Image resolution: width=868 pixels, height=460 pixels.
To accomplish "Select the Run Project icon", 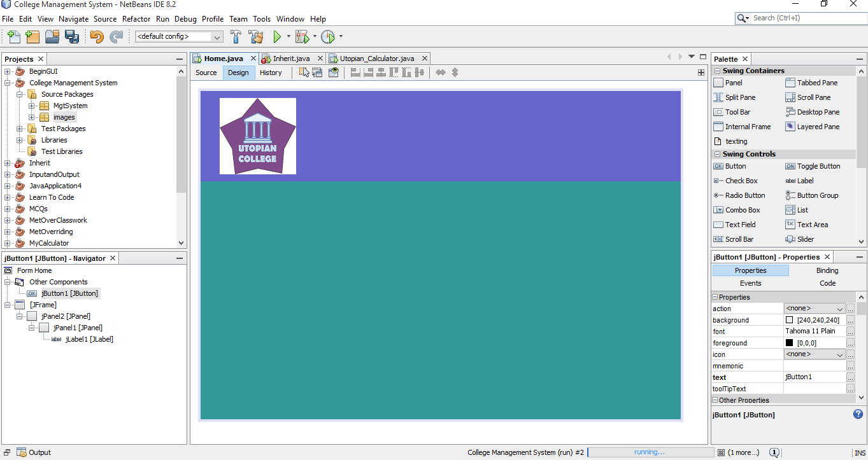I will [x=278, y=36].
